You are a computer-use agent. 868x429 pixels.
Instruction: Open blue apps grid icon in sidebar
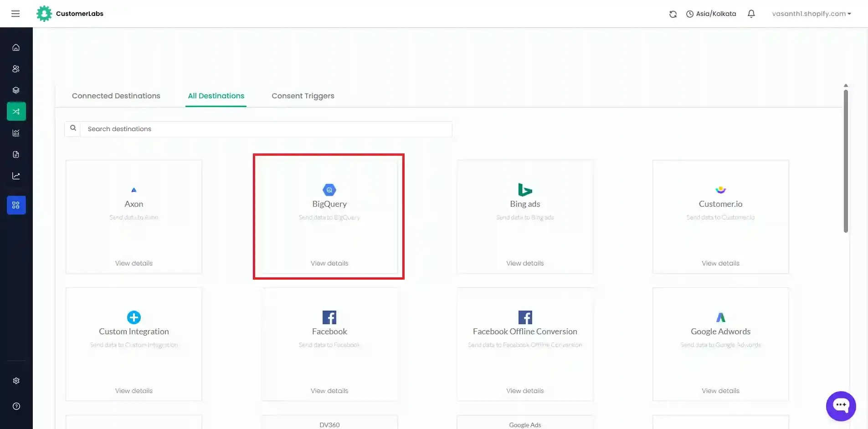click(16, 205)
